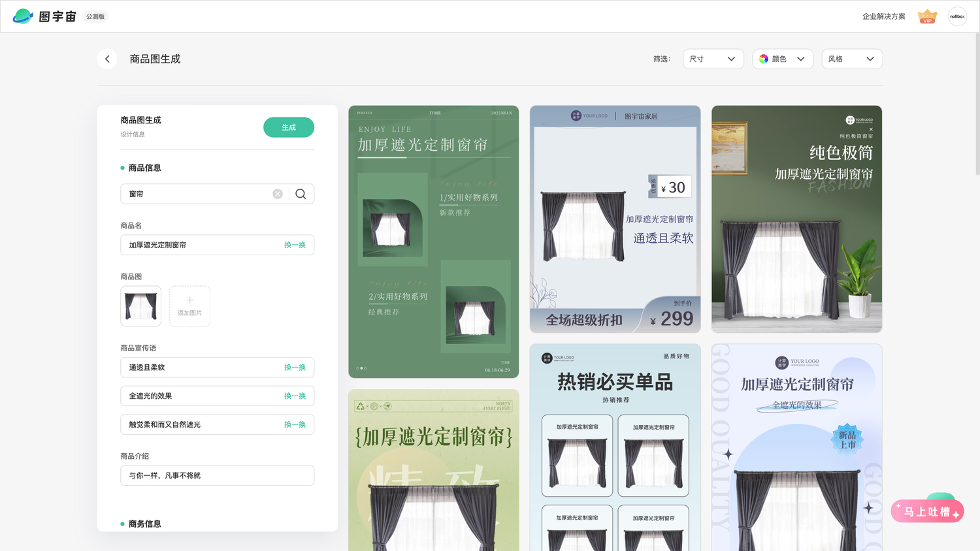Go back with the left arrow button
Image resolution: width=980 pixels, height=551 pixels.
click(107, 59)
